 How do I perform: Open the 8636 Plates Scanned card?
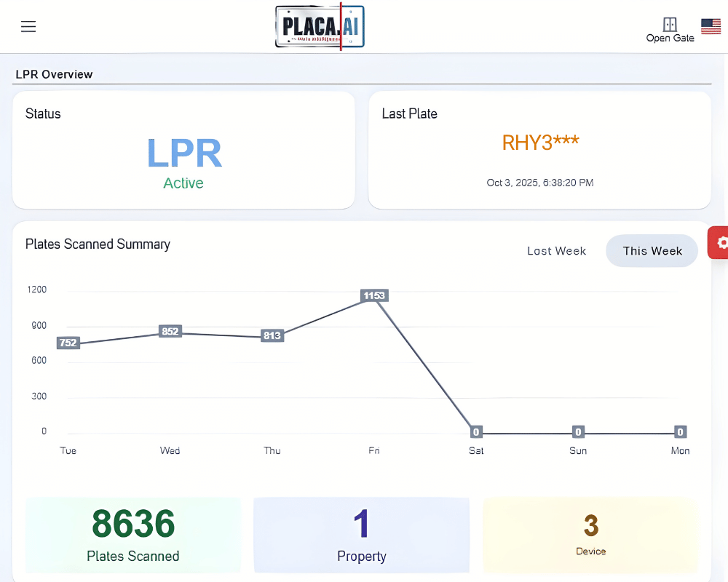(x=133, y=535)
